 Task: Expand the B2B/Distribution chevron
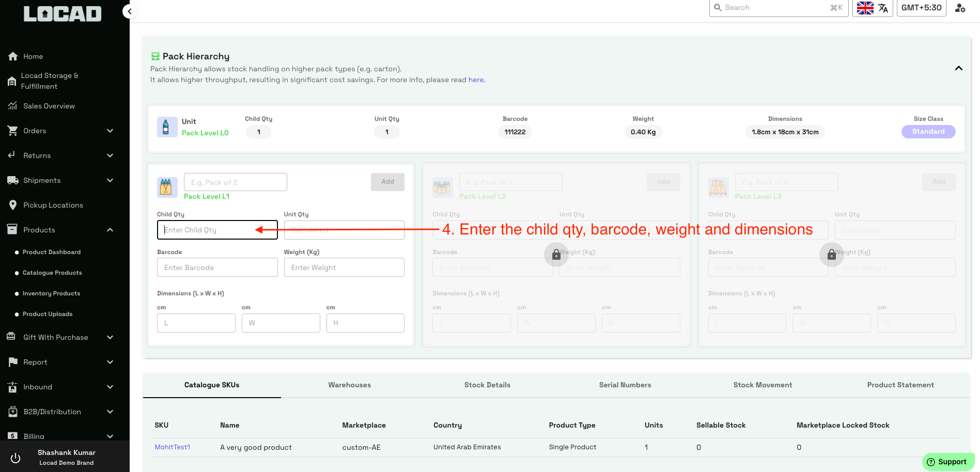point(110,412)
